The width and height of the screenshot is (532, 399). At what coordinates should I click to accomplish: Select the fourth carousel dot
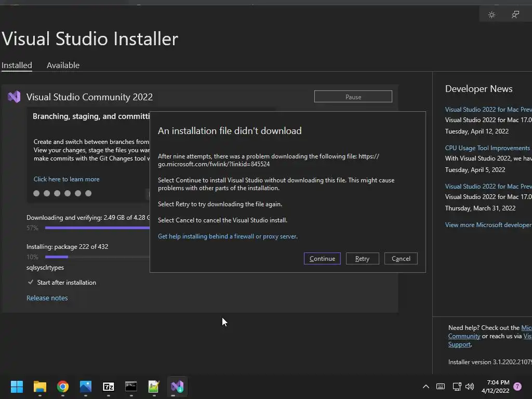pos(68,193)
